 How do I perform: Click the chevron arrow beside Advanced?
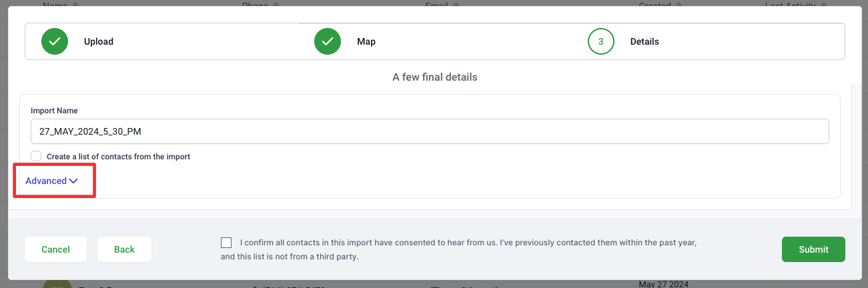[x=73, y=181]
